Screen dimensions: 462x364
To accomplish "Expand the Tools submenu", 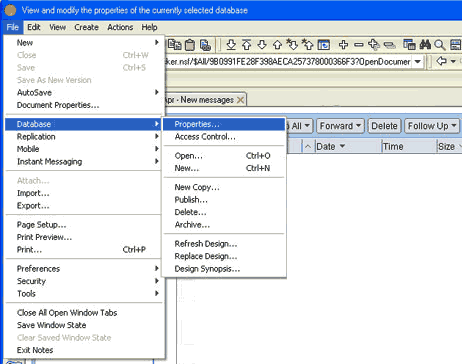I will point(157,293).
